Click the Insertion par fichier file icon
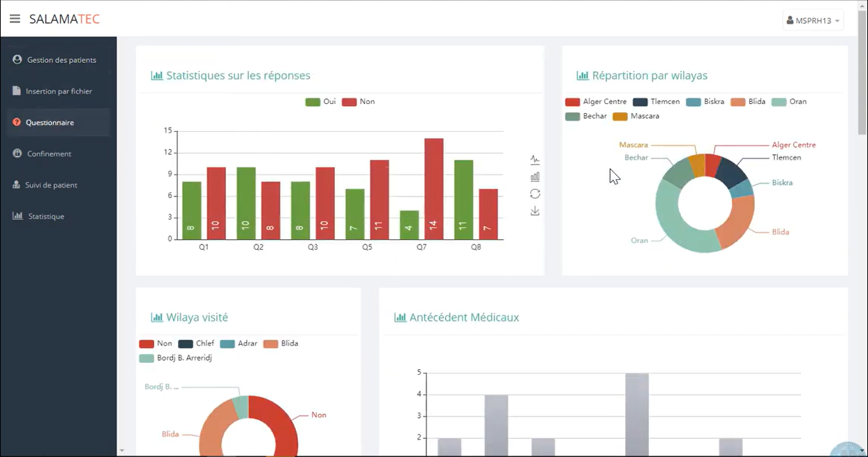Image resolution: width=868 pixels, height=457 pixels. point(17,91)
